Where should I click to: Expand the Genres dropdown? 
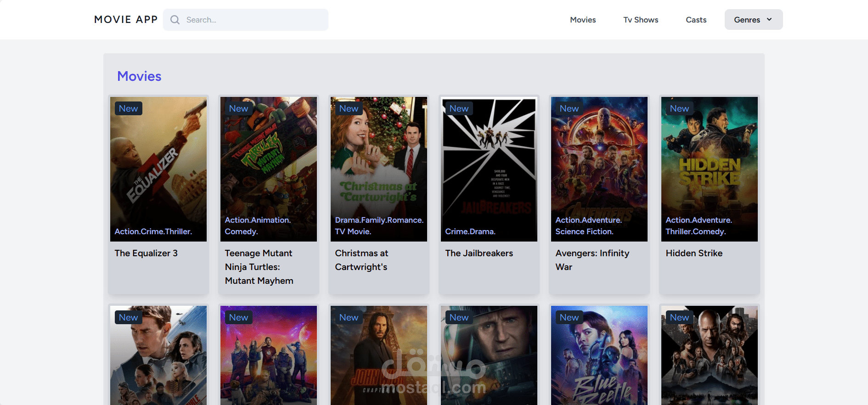click(x=754, y=20)
